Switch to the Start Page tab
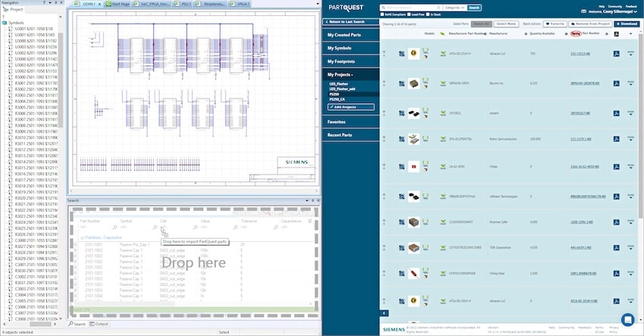The width and height of the screenshot is (644, 336). [118, 4]
